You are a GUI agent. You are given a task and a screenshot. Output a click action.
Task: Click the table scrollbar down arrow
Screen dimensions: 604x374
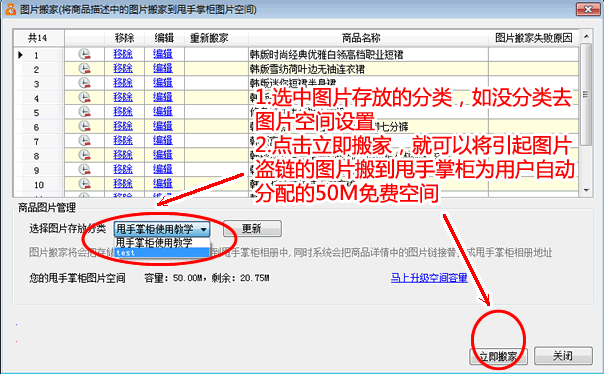(586, 190)
